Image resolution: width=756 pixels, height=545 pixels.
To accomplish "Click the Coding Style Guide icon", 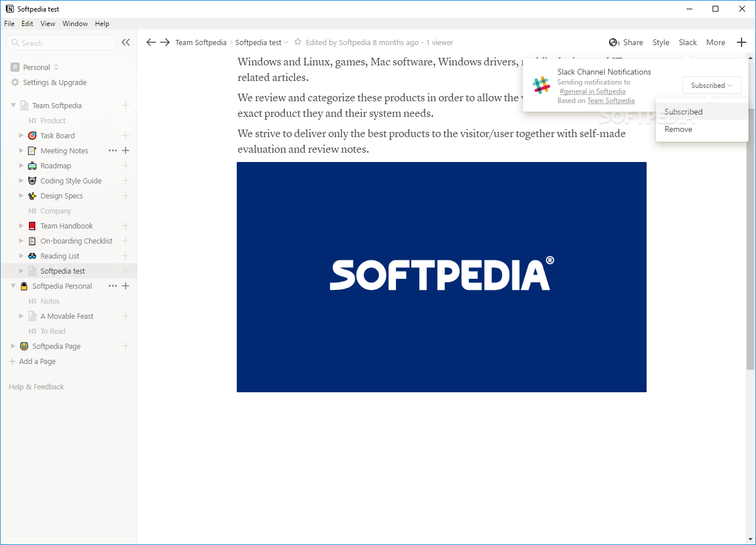I will click(32, 181).
